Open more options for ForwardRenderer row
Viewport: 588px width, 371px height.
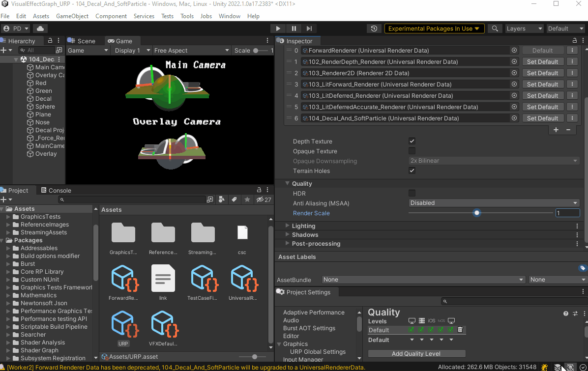572,50
